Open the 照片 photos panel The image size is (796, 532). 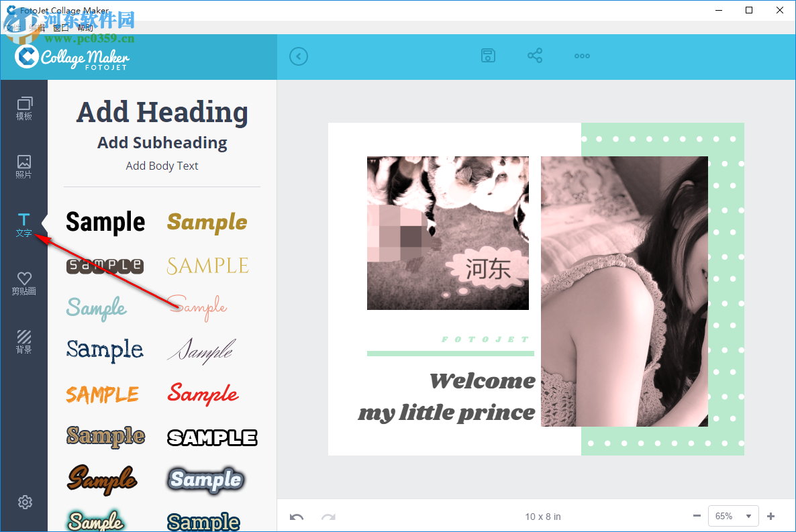point(24,166)
